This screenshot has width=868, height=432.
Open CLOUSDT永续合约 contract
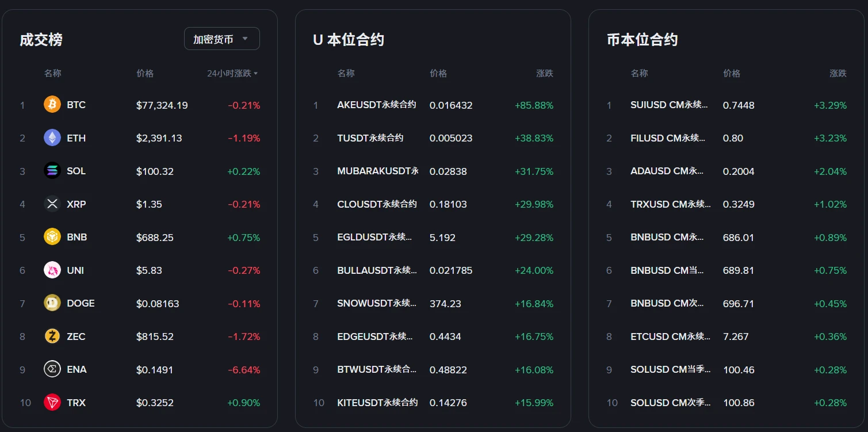pos(377,204)
